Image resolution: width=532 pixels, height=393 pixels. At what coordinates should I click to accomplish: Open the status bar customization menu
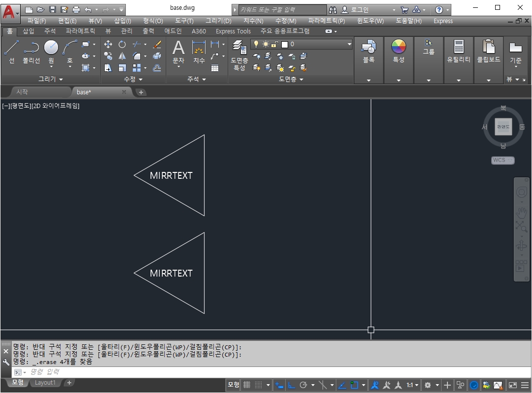click(x=525, y=385)
